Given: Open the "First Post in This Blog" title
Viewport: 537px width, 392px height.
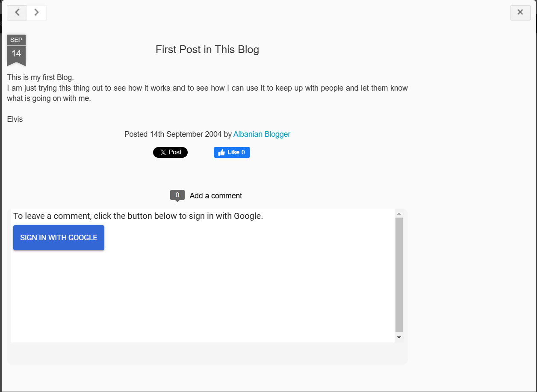Looking at the screenshot, I should (207, 50).
